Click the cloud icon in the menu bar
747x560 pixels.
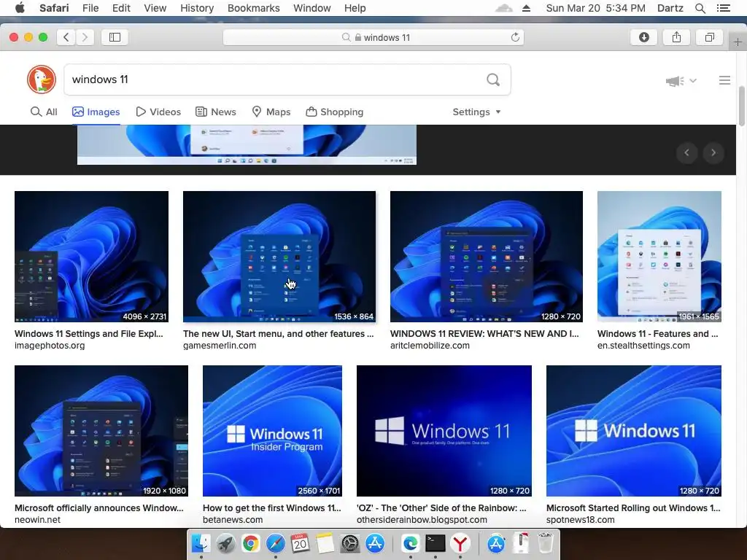[x=503, y=8]
